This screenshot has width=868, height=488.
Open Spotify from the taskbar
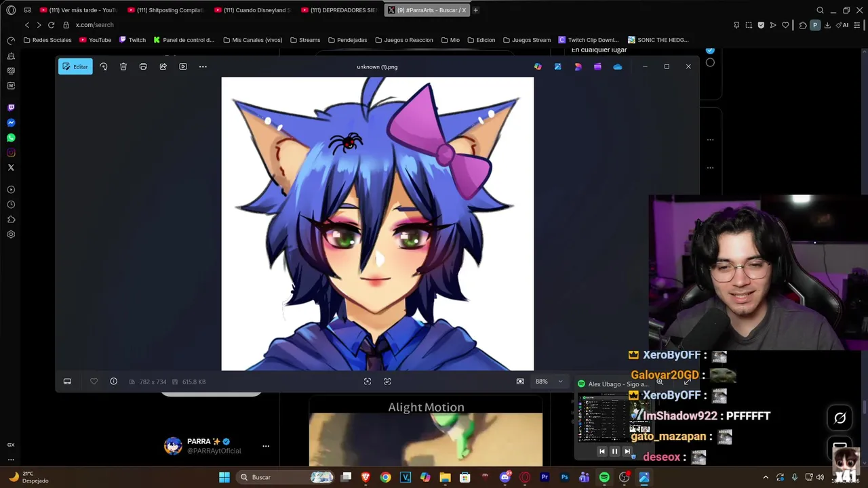click(x=604, y=477)
